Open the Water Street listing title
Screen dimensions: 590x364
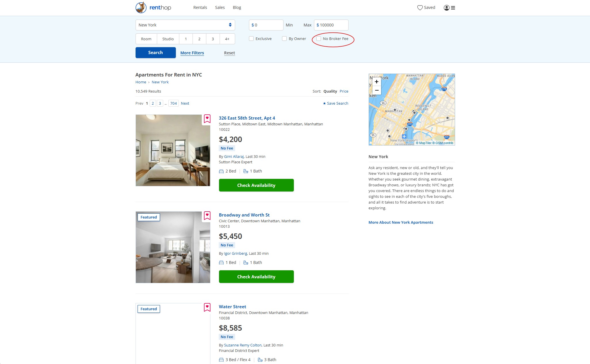[x=233, y=307]
